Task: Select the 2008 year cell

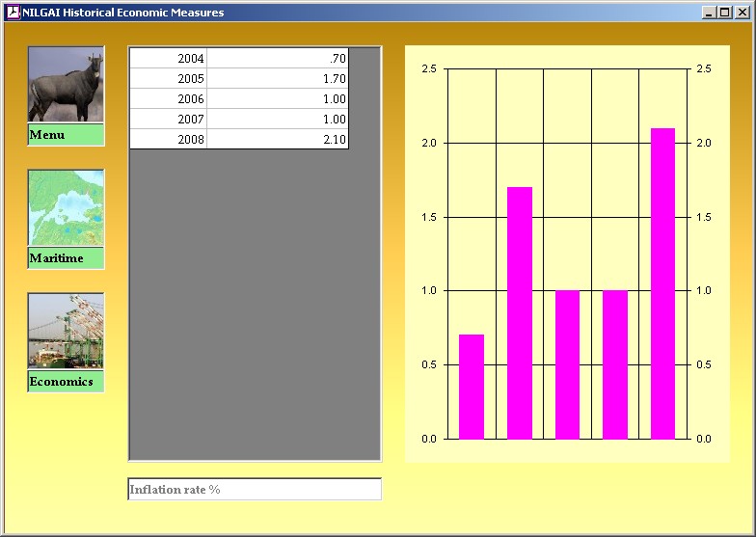Action: coord(169,140)
